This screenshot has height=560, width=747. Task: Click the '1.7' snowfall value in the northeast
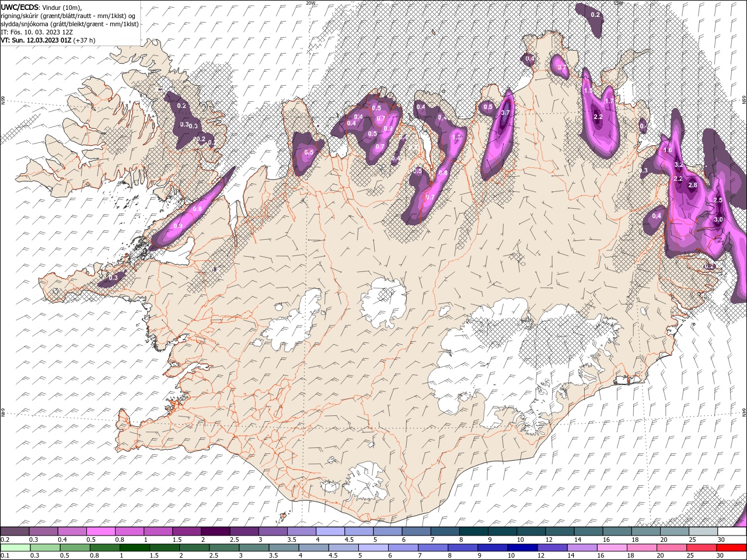pyautogui.click(x=609, y=101)
